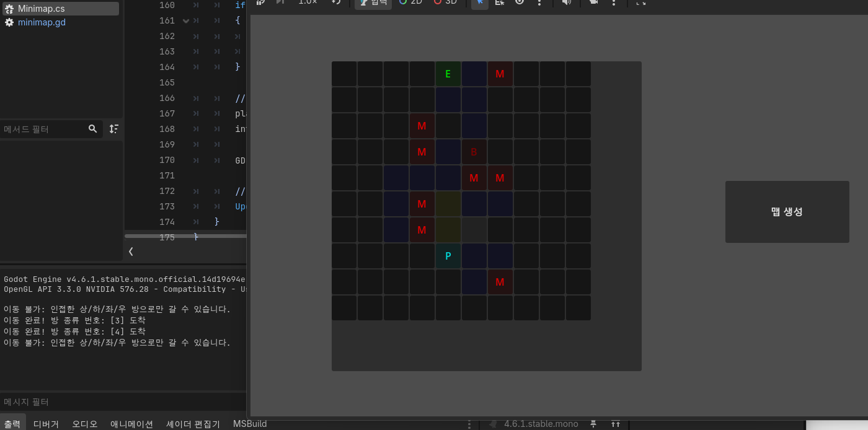Image resolution: width=868 pixels, height=430 pixels.
Task: Click line number 166 in the gutter
Action: pos(167,98)
